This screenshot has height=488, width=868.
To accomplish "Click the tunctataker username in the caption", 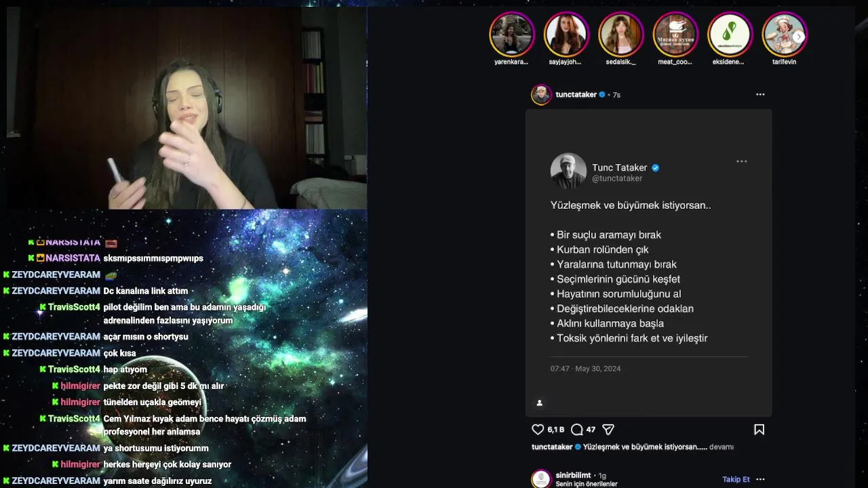I will point(552,447).
